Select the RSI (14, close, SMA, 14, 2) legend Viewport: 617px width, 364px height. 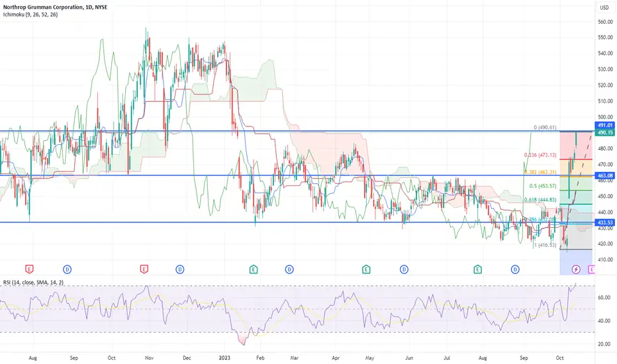coord(34,282)
